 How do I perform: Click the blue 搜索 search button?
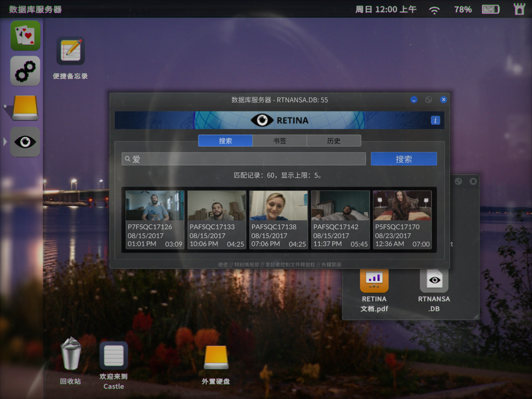404,159
